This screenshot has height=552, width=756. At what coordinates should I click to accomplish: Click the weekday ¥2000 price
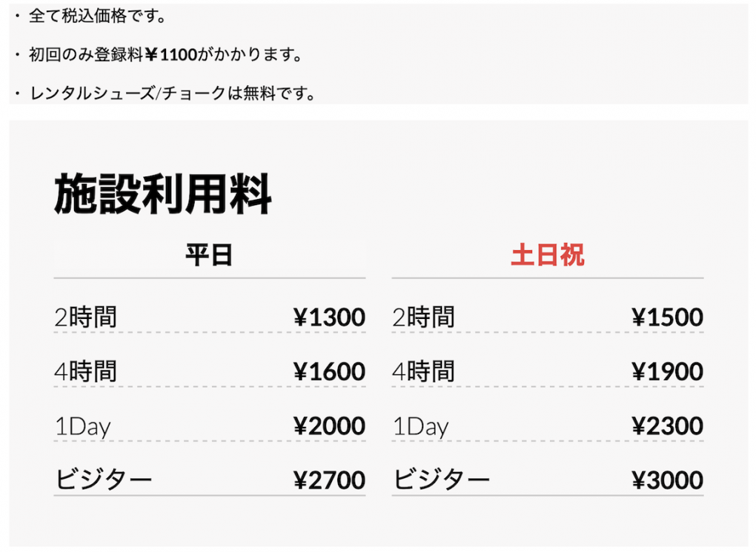click(x=329, y=426)
